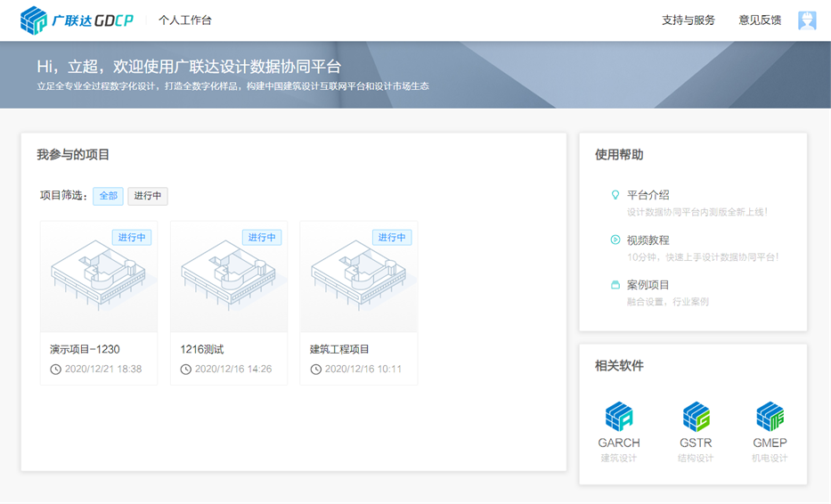The height and width of the screenshot is (504, 831).
Task: Open the GMEP 机电设计 software icon
Action: [770, 416]
